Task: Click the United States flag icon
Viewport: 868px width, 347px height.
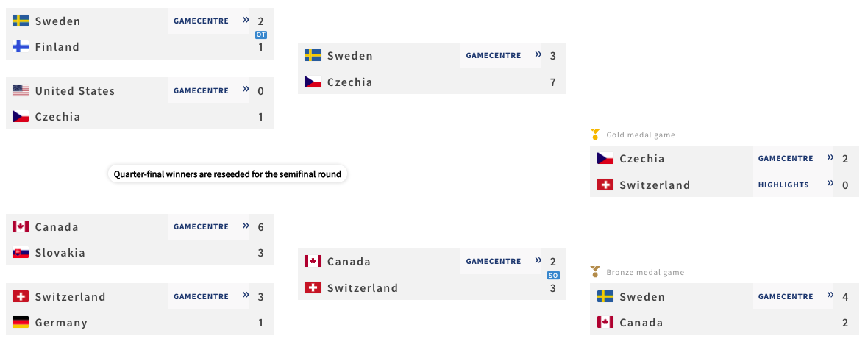Action: coord(21,90)
